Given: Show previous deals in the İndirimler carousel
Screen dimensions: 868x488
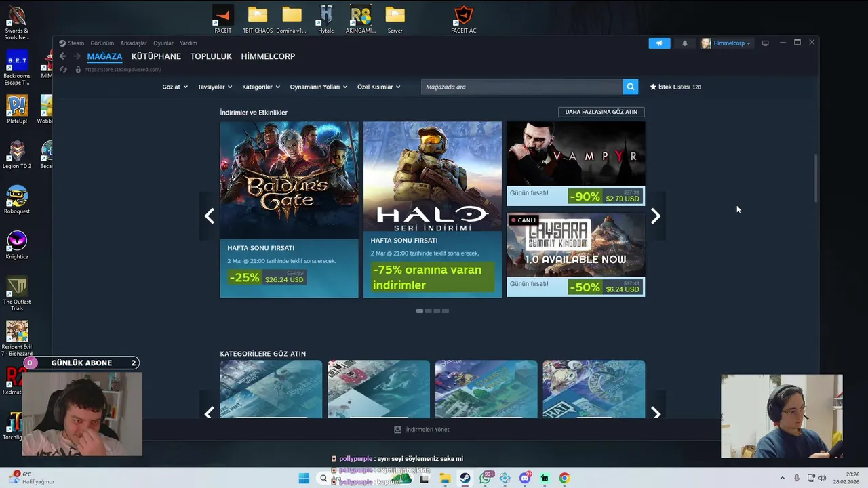Looking at the screenshot, I should tap(210, 216).
